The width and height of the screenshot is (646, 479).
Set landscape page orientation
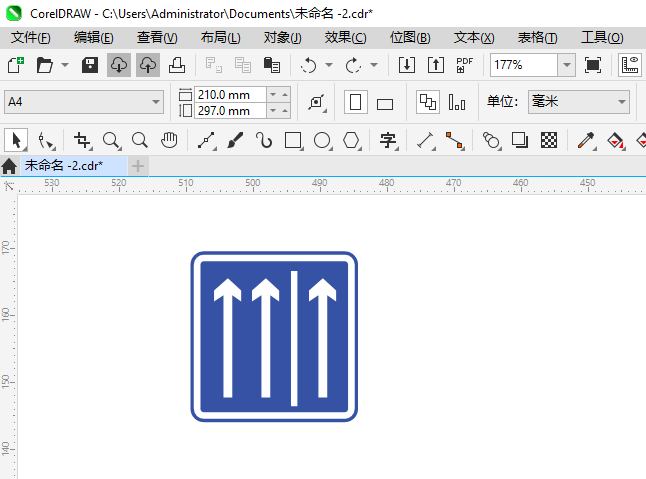tap(385, 103)
